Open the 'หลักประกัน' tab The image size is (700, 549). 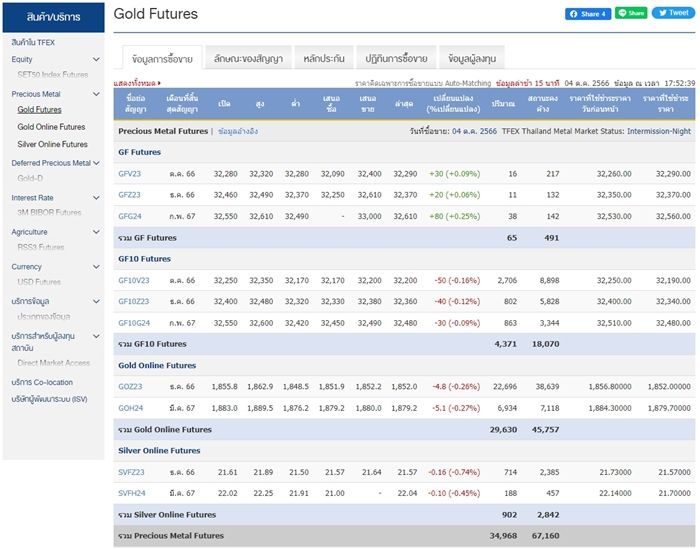click(x=323, y=59)
